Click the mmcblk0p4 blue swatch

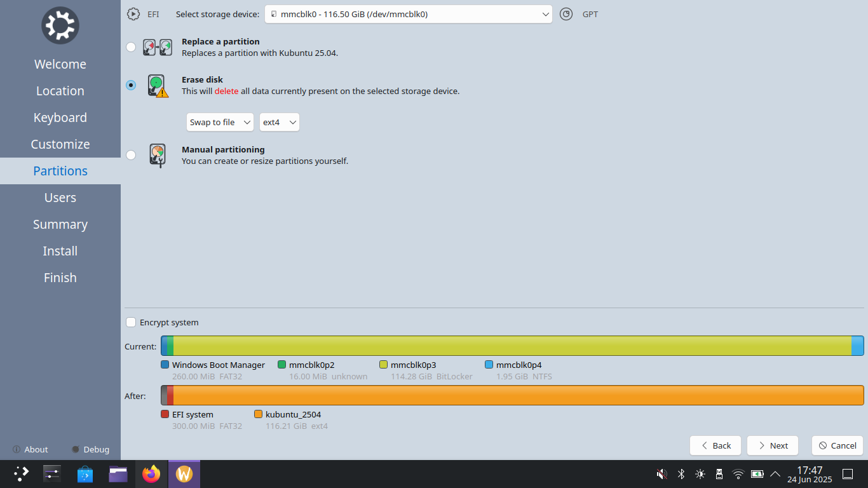pyautogui.click(x=489, y=365)
